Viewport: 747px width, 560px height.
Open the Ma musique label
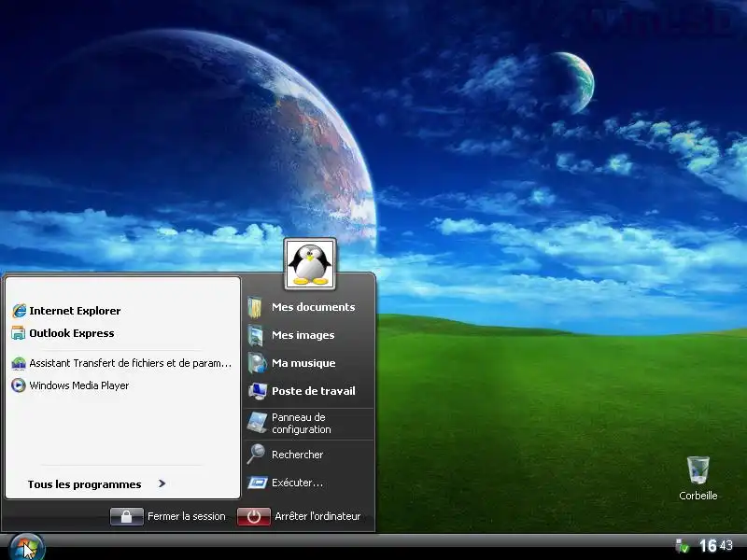(303, 363)
